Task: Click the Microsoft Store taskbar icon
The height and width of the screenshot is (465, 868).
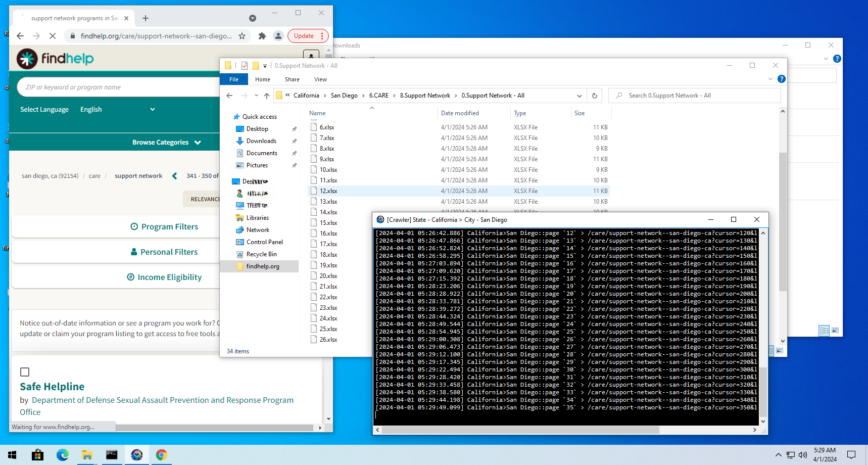Action: click(37, 455)
